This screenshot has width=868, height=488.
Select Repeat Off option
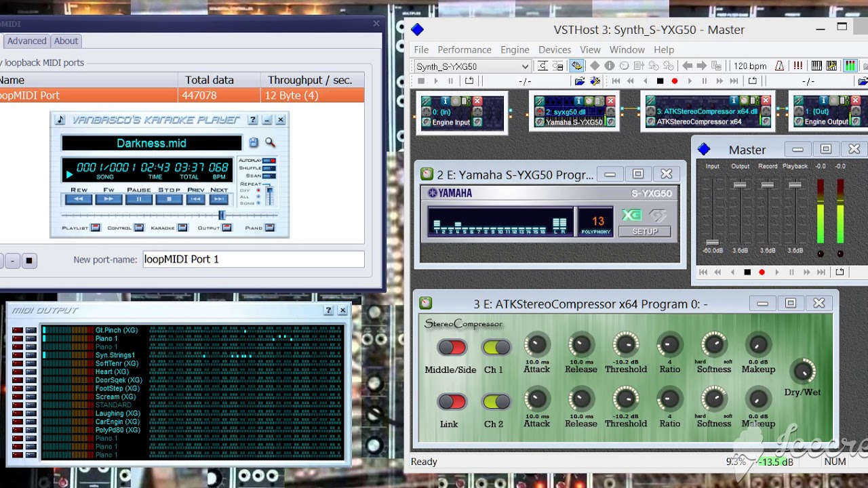pos(258,190)
